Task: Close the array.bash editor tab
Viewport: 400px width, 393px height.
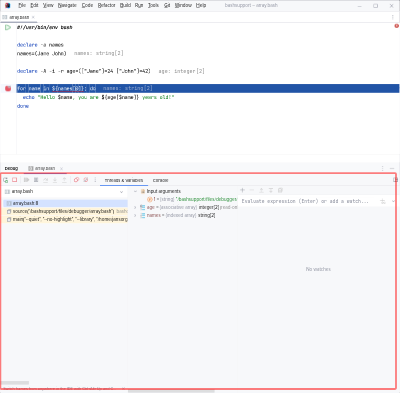Action: (x=33, y=17)
